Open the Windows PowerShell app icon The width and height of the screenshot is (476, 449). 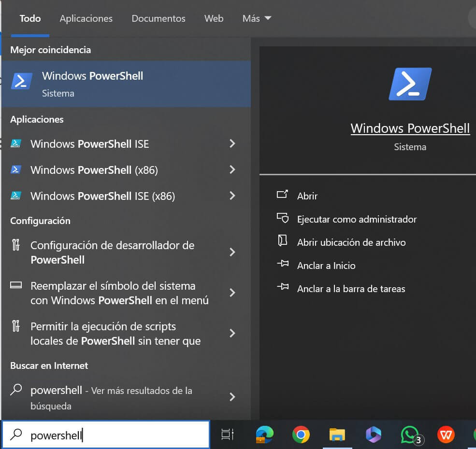20,82
